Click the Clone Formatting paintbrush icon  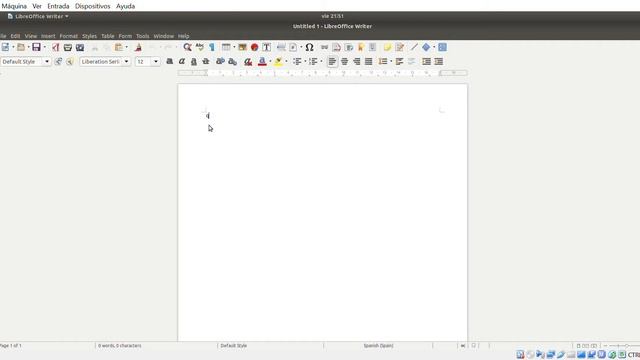pos(138,47)
